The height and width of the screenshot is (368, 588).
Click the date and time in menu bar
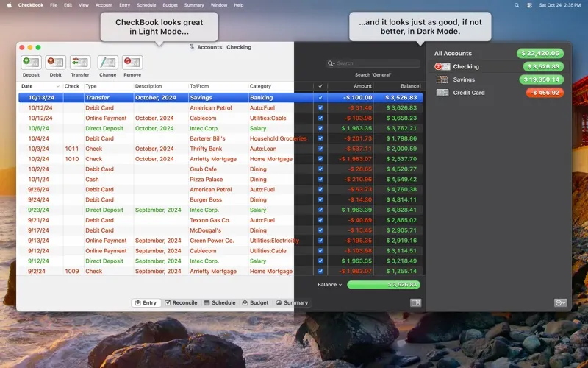pos(560,5)
